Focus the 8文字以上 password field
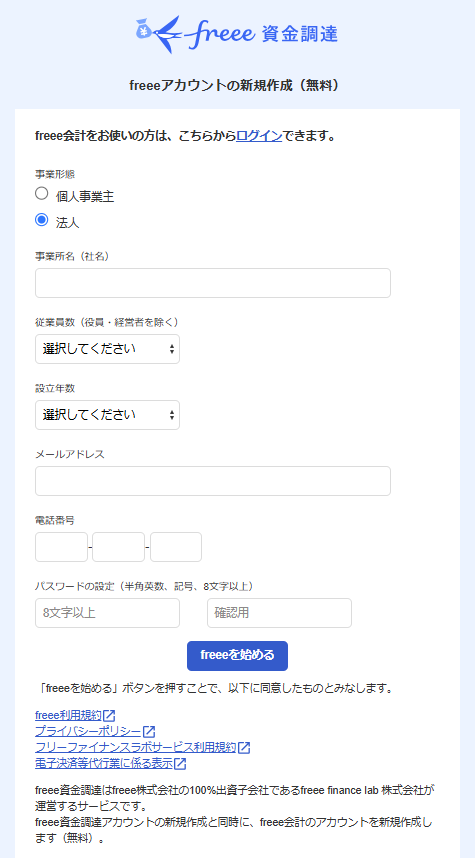Screen dimensions: 475x858 pyautogui.click(x=107, y=613)
